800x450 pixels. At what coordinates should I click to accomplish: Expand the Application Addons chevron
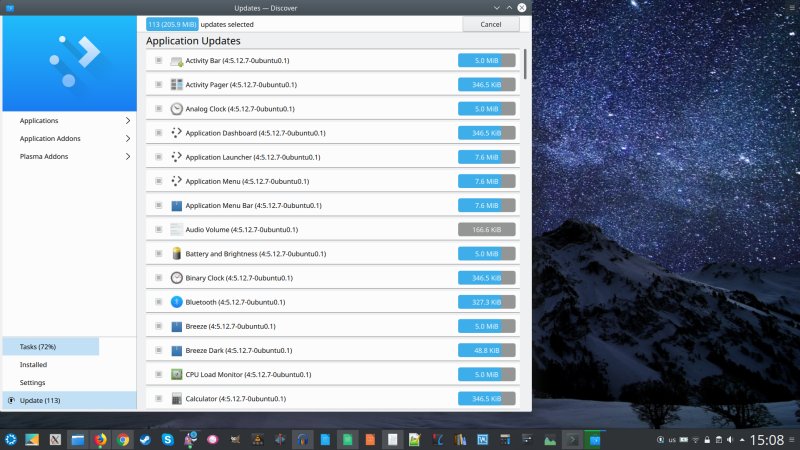tap(128, 139)
